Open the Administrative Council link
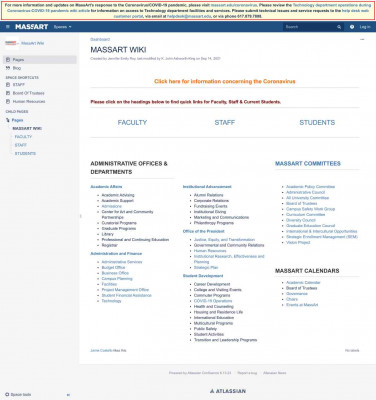The height and width of the screenshot is (400, 376). coord(305,192)
